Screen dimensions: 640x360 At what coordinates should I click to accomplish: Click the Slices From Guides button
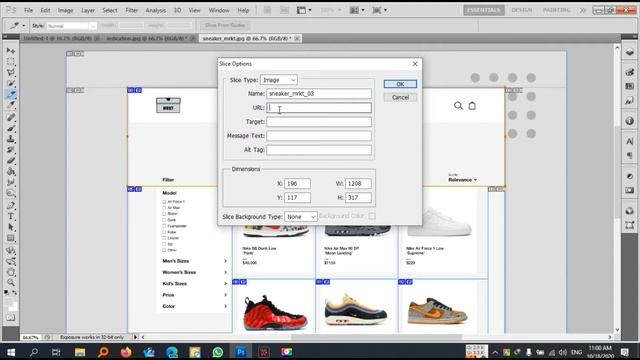225,25
